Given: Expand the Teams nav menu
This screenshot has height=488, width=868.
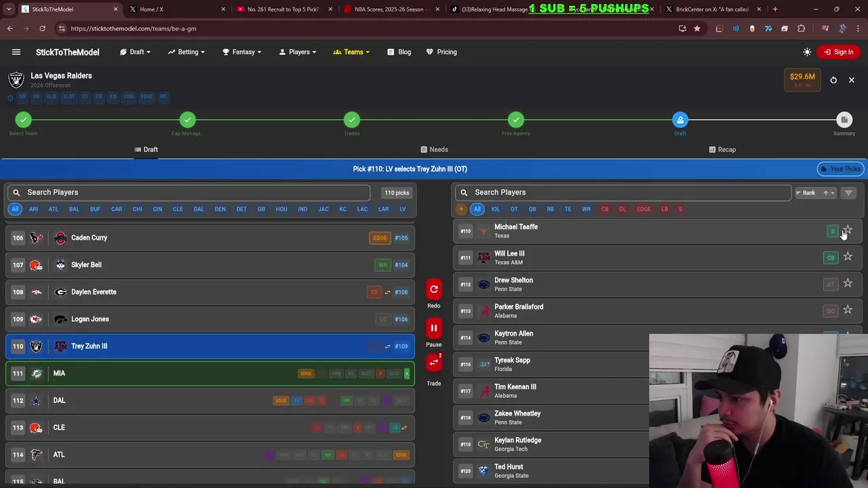Looking at the screenshot, I should 351,52.
